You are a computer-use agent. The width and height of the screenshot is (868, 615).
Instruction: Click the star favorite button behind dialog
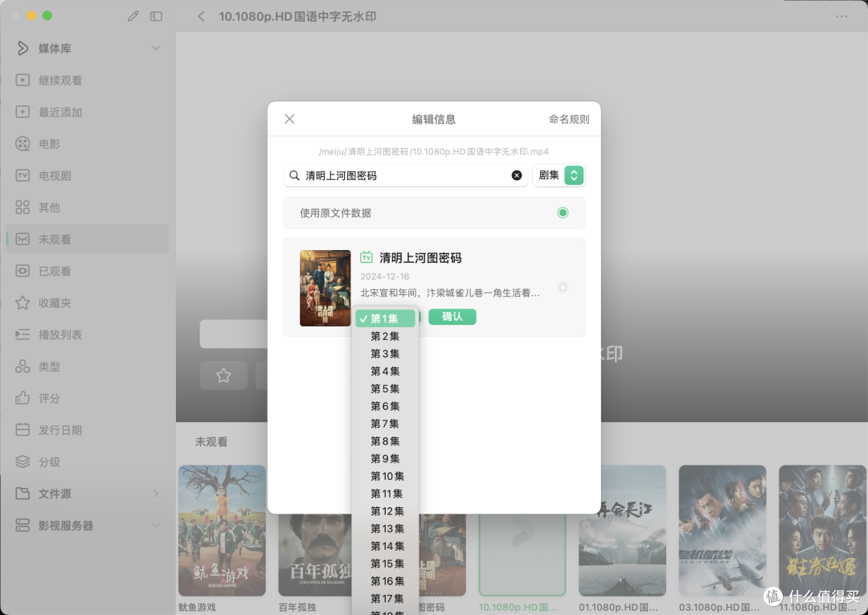(223, 376)
